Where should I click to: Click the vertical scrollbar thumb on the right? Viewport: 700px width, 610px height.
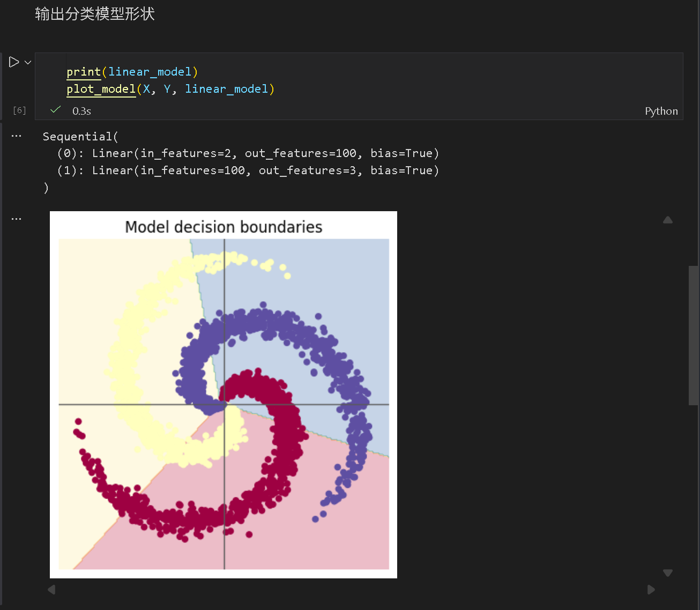(694, 335)
